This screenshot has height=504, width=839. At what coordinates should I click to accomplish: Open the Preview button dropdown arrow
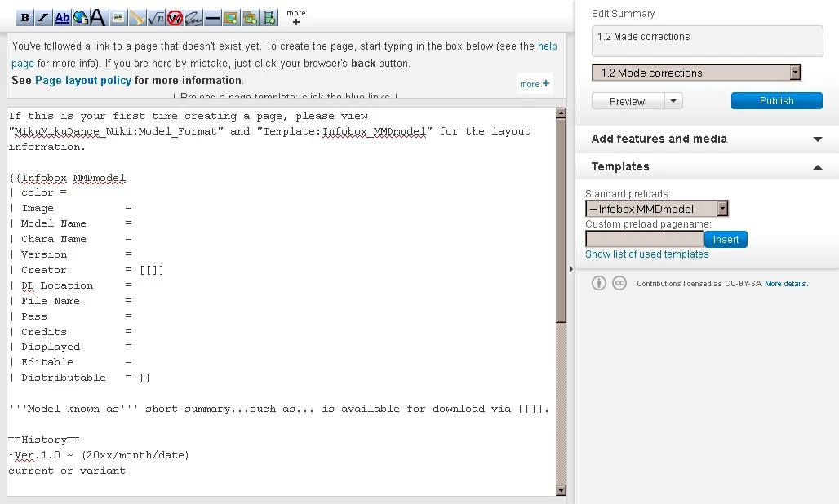pyautogui.click(x=673, y=101)
